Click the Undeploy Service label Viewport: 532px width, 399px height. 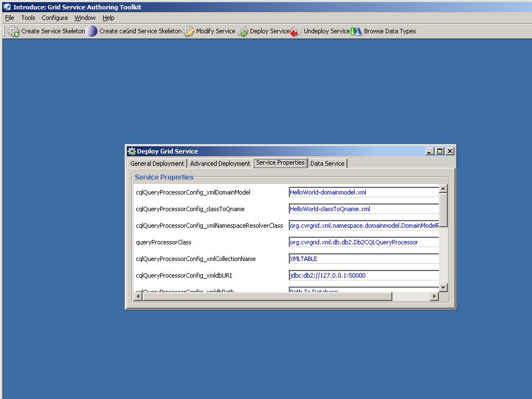click(326, 31)
